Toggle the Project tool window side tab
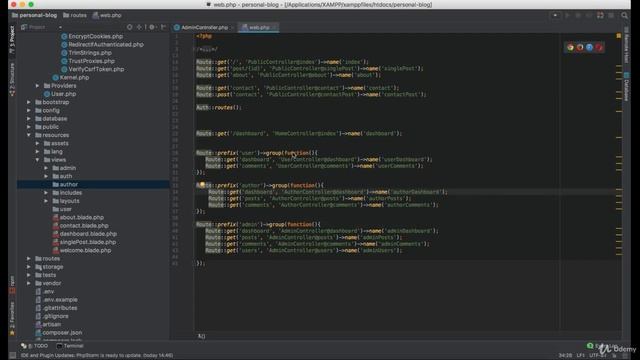640x360 pixels. tap(12, 40)
